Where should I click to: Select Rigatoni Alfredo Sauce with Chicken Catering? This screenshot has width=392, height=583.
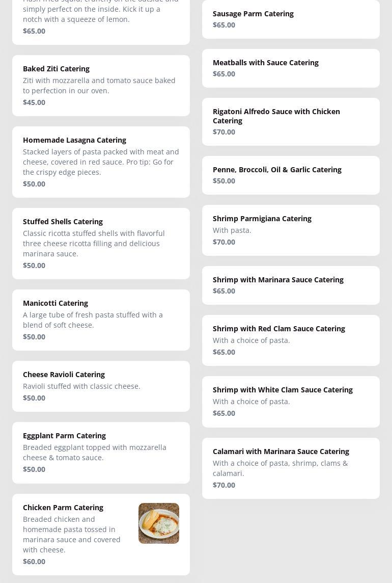pyautogui.click(x=291, y=122)
